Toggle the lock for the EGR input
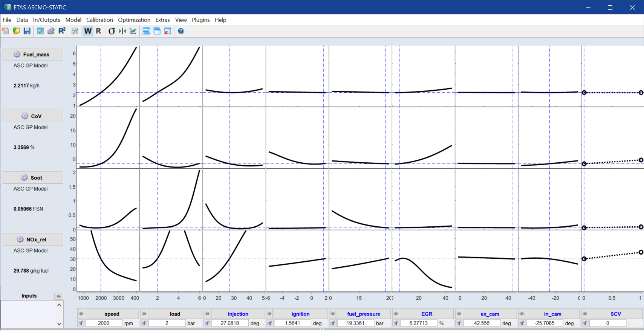 point(396,323)
